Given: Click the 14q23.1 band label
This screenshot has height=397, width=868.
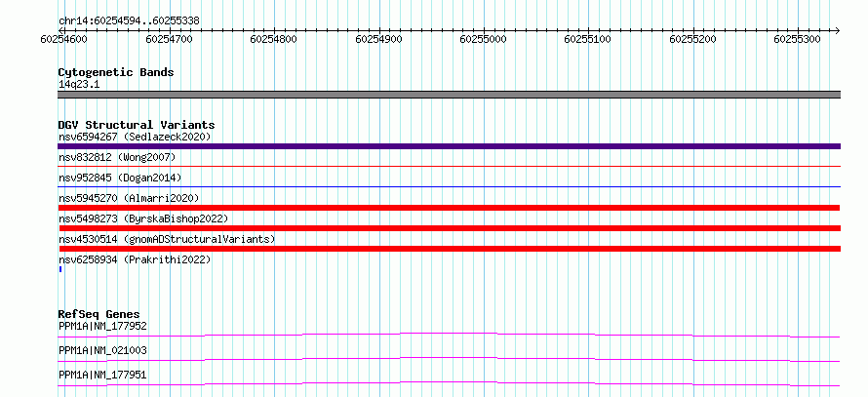Looking at the screenshot, I should click(79, 85).
